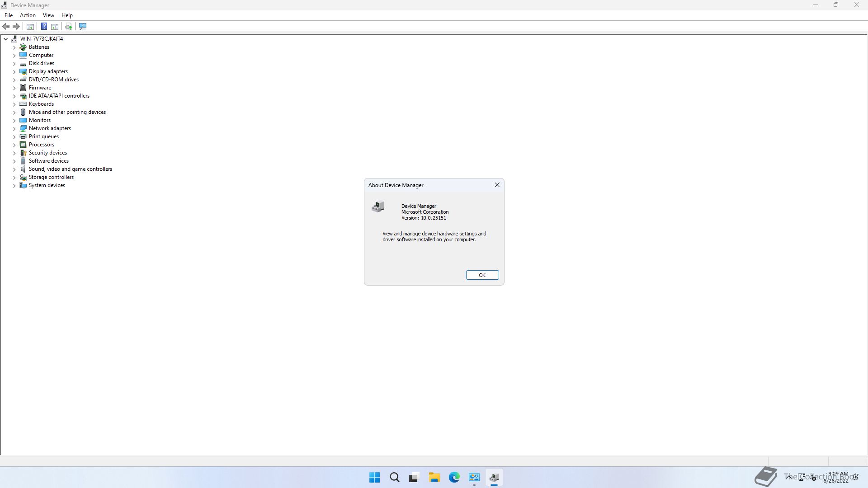Open the File menu
This screenshot has width=868, height=488.
pos(9,15)
